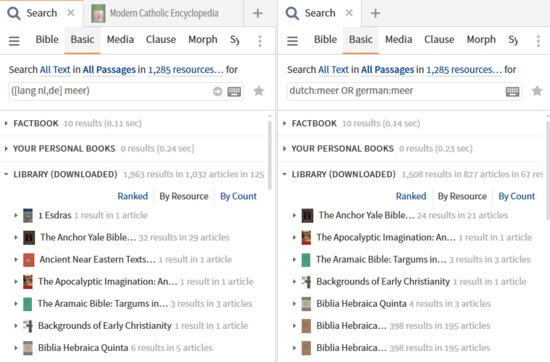
Task: Favorite the right search with star icon
Action: [537, 91]
